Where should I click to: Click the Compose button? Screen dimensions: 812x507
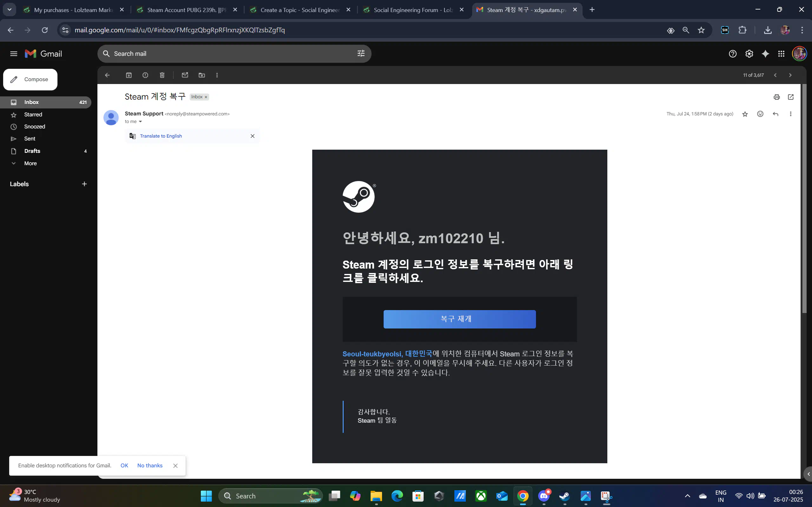click(x=30, y=80)
